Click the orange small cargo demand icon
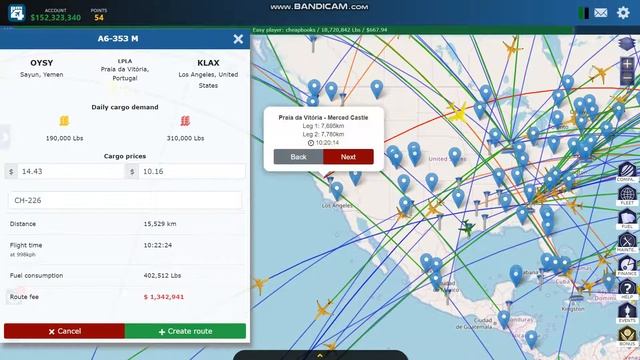This screenshot has width=640, height=360. (64, 121)
